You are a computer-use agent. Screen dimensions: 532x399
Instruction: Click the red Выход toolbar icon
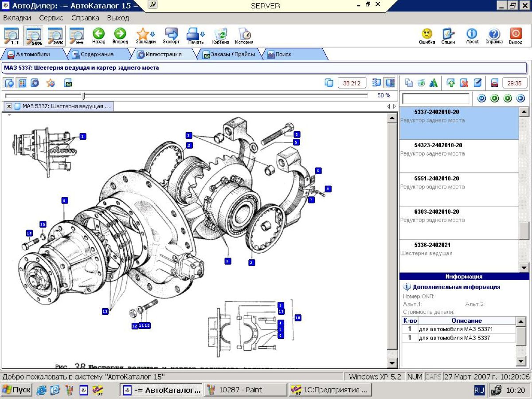click(x=516, y=36)
